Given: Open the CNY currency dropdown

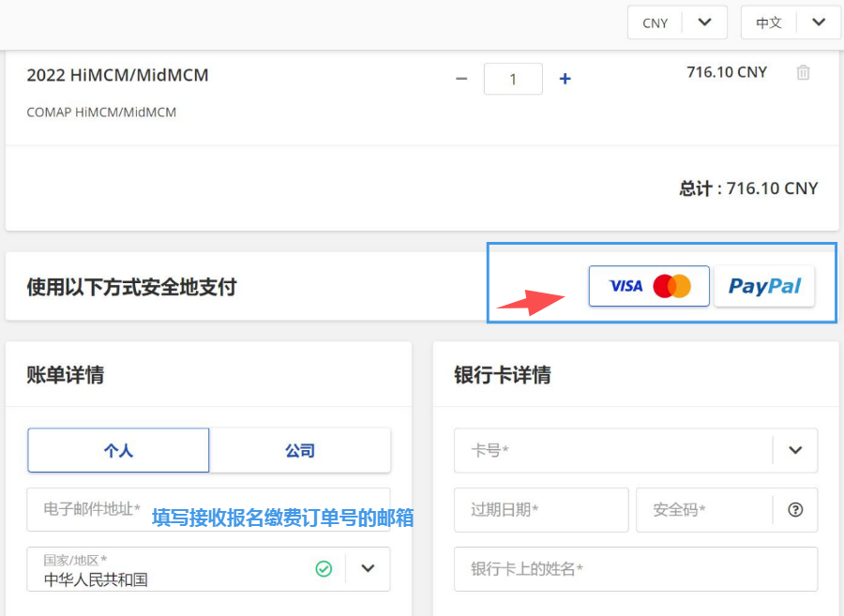Looking at the screenshot, I should tap(677, 23).
